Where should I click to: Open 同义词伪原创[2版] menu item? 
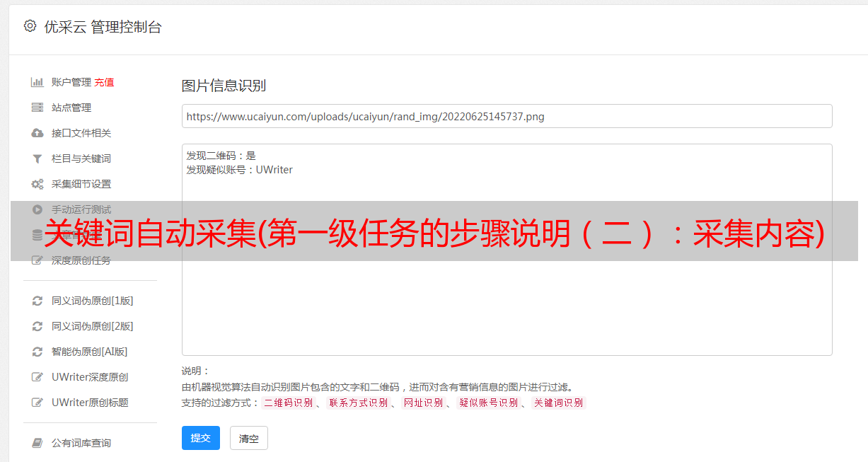coord(93,326)
